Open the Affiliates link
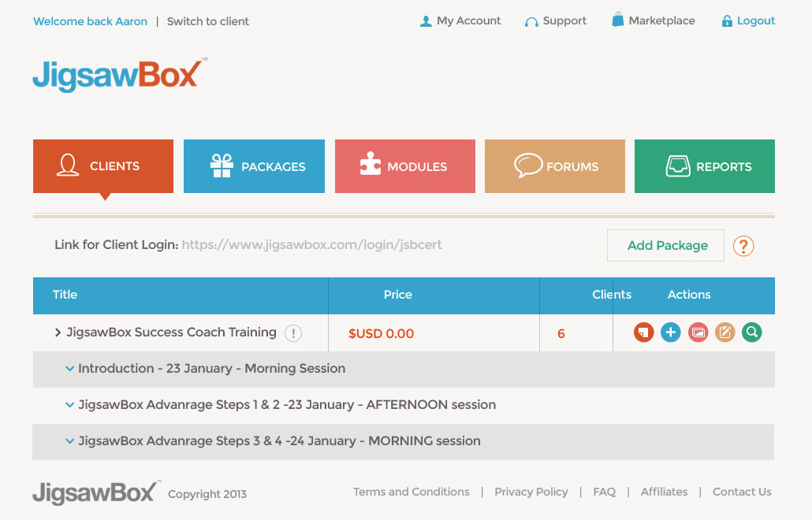 pyautogui.click(x=664, y=492)
